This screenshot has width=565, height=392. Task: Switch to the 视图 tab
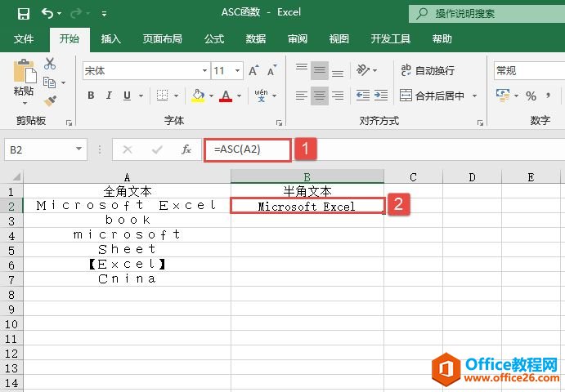point(339,38)
